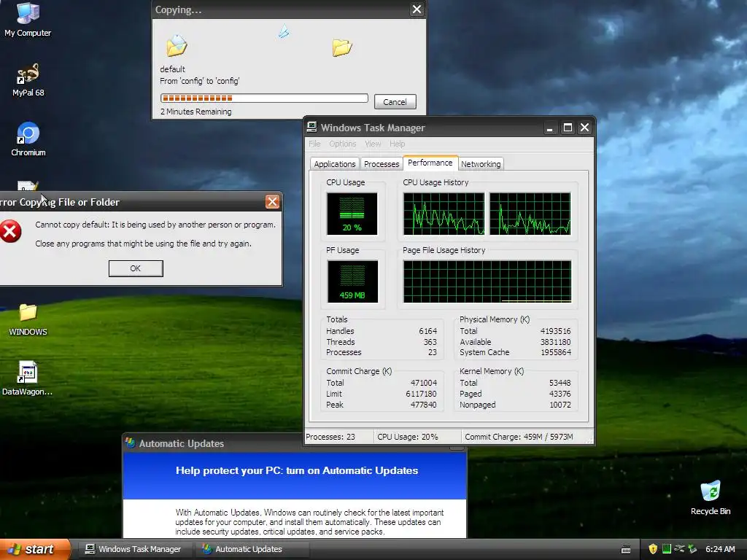Activate Windows Task Manager taskbar button
This screenshot has height=560, width=747.
pyautogui.click(x=133, y=549)
